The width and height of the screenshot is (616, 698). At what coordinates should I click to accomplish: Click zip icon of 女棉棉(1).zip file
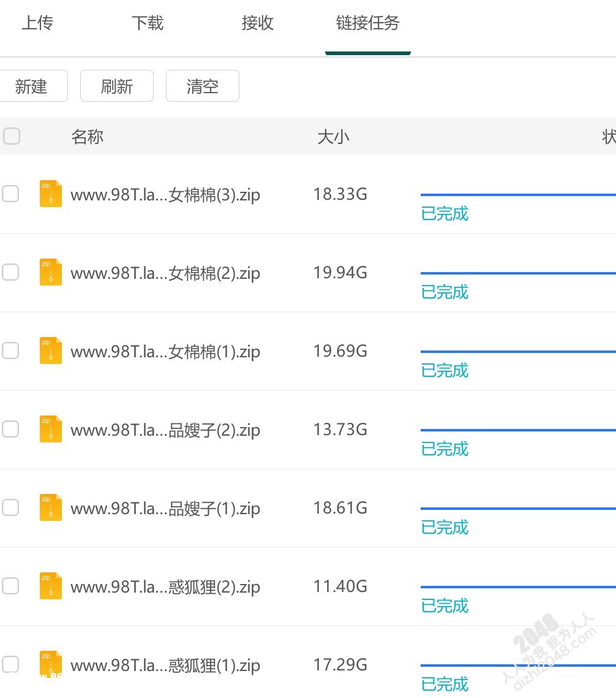(x=50, y=351)
